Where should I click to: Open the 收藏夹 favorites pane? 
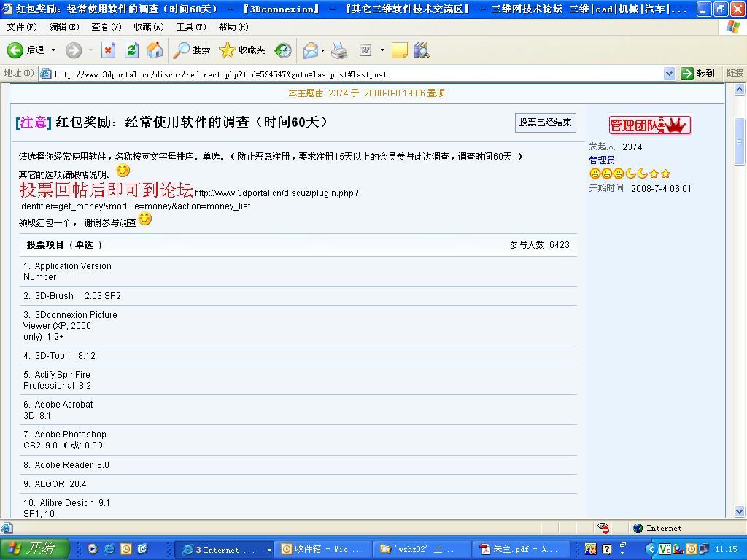coord(241,50)
